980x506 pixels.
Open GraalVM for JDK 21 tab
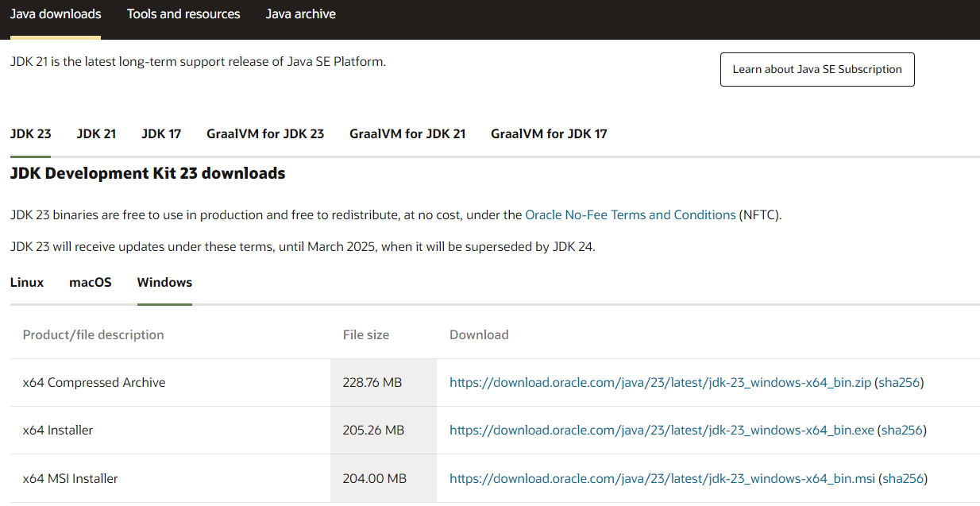407,134
